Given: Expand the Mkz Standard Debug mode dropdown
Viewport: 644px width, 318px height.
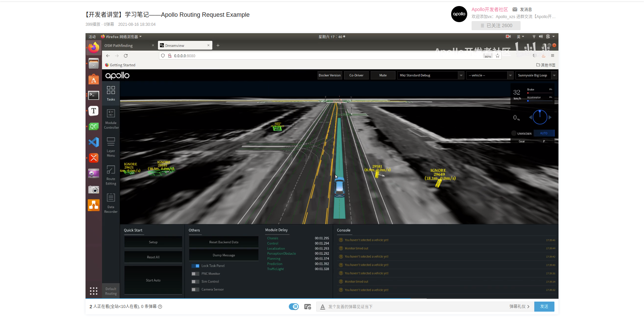Looking at the screenshot, I should point(430,75).
